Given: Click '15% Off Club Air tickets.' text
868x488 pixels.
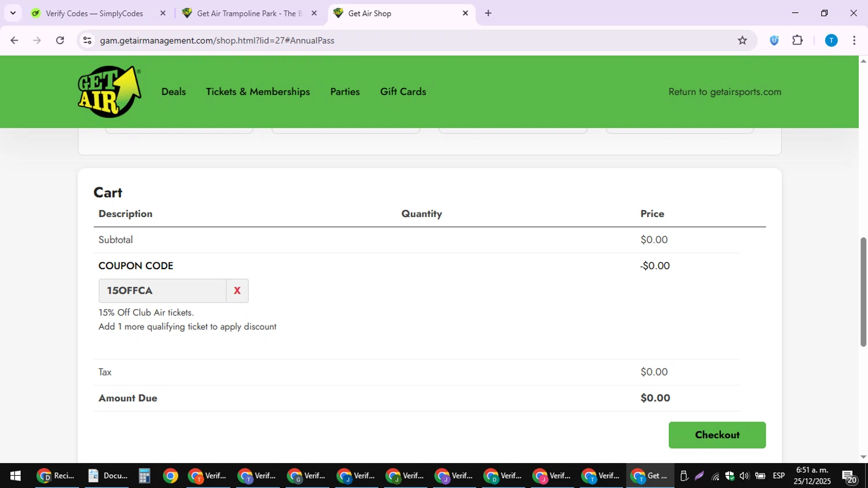Looking at the screenshot, I should (x=146, y=313).
